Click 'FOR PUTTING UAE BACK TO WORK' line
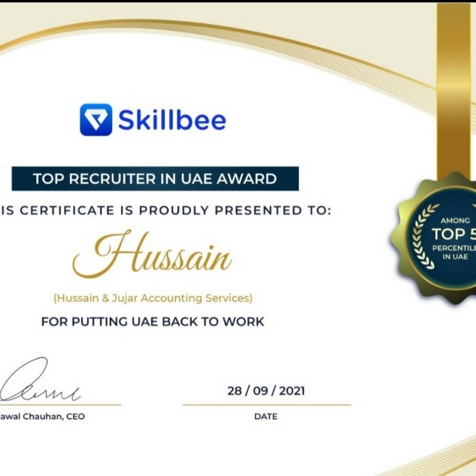This screenshot has width=476, height=476. tap(153, 321)
